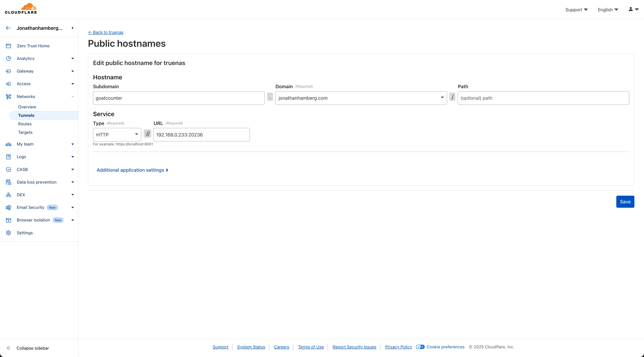The width and height of the screenshot is (644, 357).
Task: Click the My team people icon
Action: pos(8,144)
